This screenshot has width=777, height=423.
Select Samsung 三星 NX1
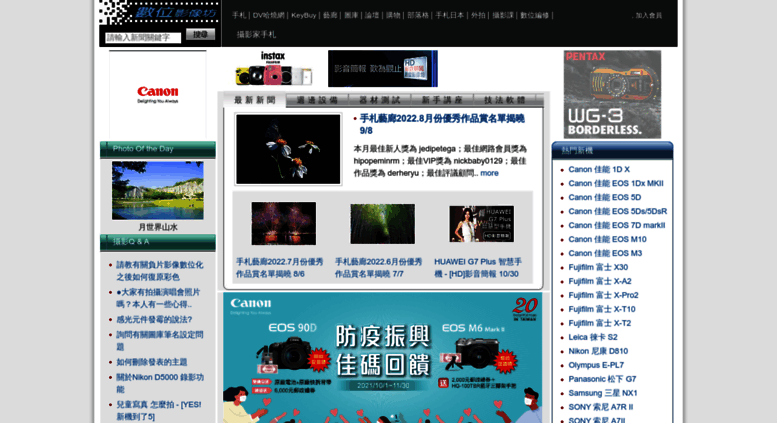pos(603,393)
